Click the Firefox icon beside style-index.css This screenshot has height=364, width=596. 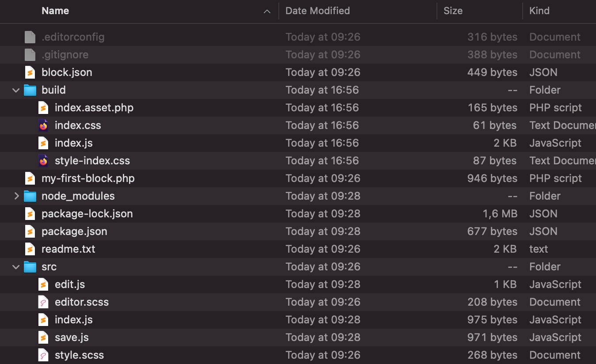coord(43,161)
